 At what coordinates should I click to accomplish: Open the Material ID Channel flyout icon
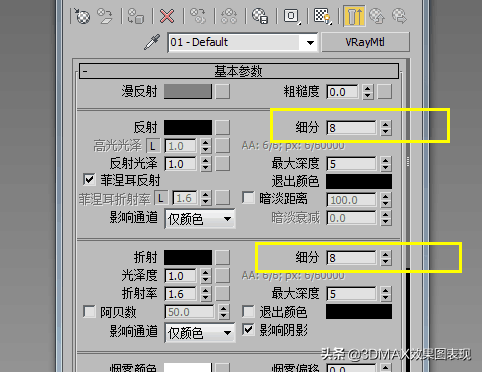pyautogui.click(x=292, y=16)
